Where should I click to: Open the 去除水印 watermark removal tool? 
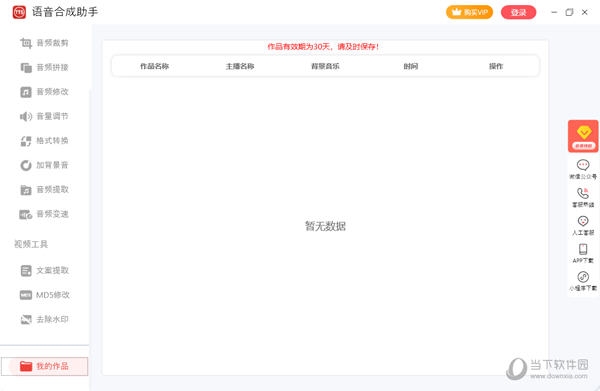[44, 319]
